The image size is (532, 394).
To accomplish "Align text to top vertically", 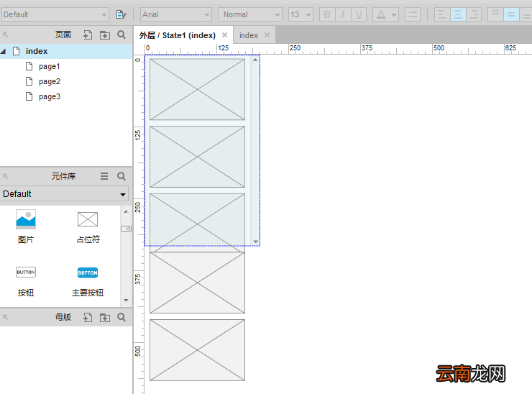I will [495, 14].
